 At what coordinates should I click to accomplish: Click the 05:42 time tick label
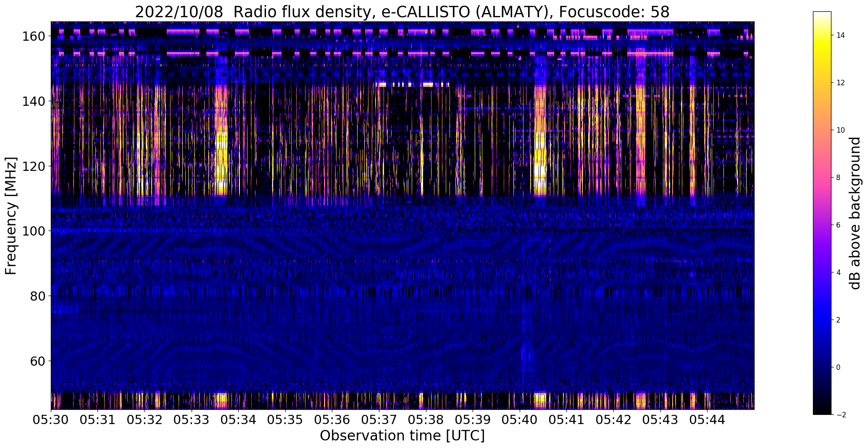coord(613,419)
